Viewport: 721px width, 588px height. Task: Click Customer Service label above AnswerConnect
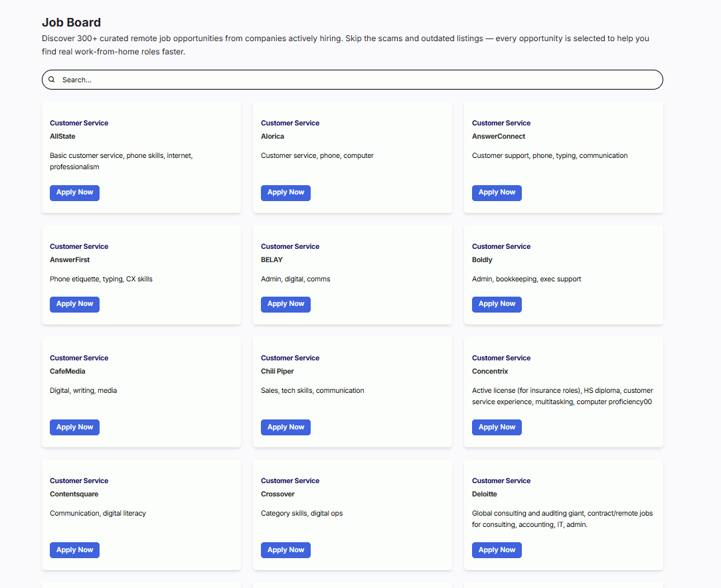coord(501,123)
